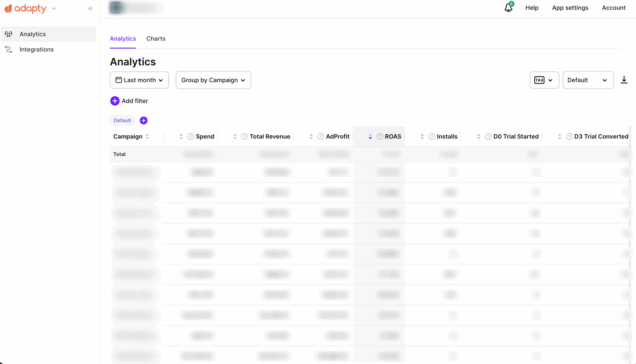636x364 pixels.
Task: Open the Group by Campaign dropdown
Action: click(213, 80)
